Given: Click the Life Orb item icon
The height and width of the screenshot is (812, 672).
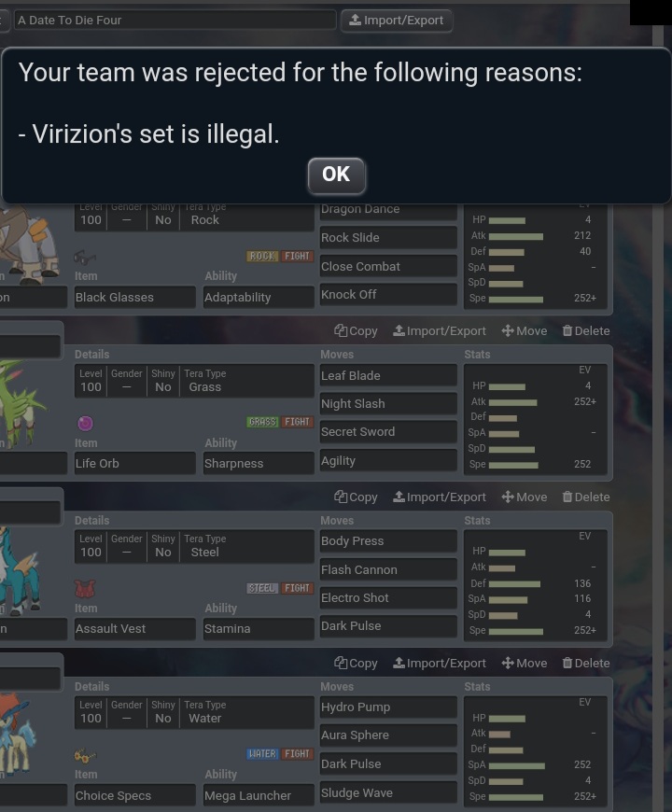Looking at the screenshot, I should (x=85, y=423).
